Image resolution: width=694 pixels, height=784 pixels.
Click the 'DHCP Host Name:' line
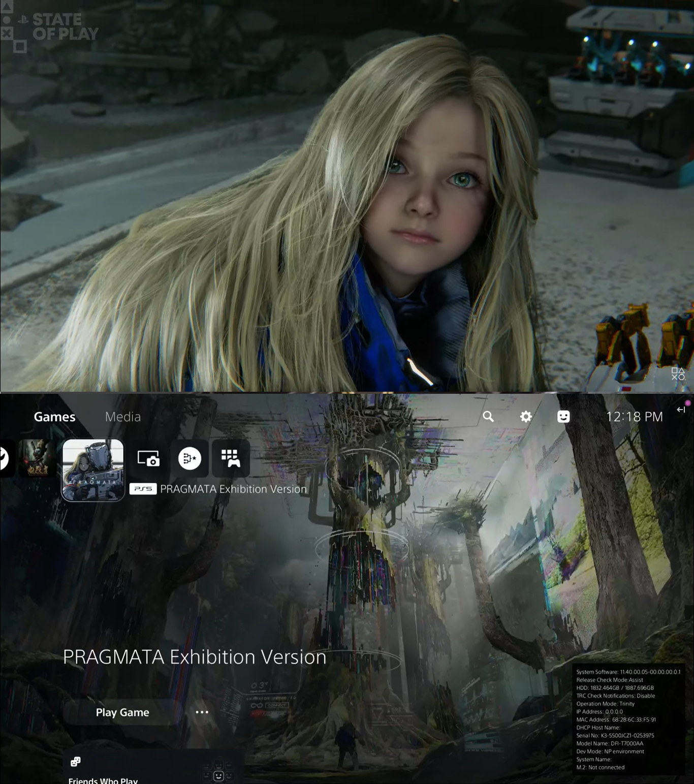pos(598,728)
